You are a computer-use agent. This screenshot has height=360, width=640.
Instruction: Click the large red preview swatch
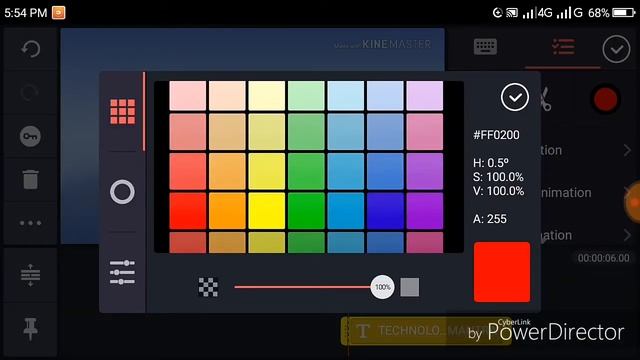502,272
